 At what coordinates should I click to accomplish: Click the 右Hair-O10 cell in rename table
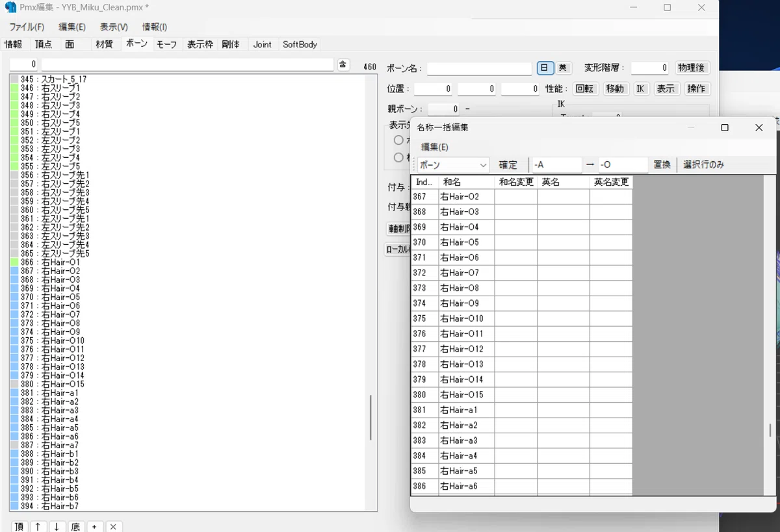tap(466, 318)
